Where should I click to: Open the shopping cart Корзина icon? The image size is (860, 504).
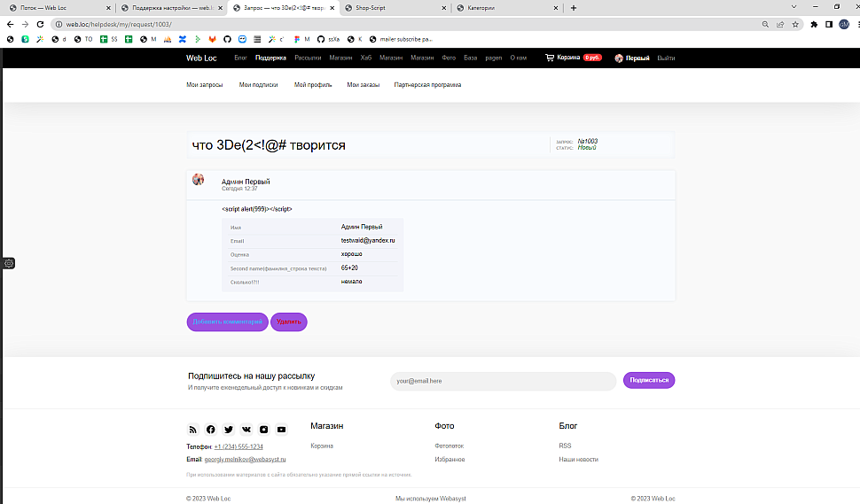(x=550, y=58)
